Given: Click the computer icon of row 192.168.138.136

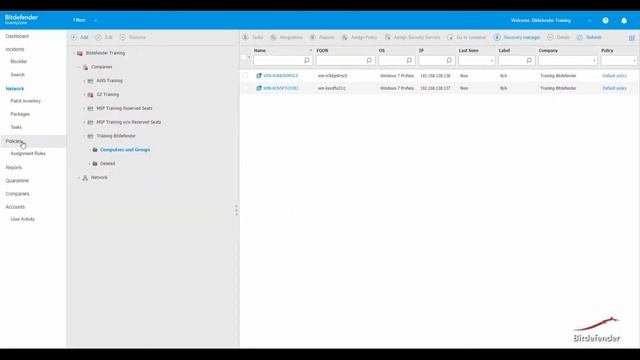Looking at the screenshot, I should (259, 76).
